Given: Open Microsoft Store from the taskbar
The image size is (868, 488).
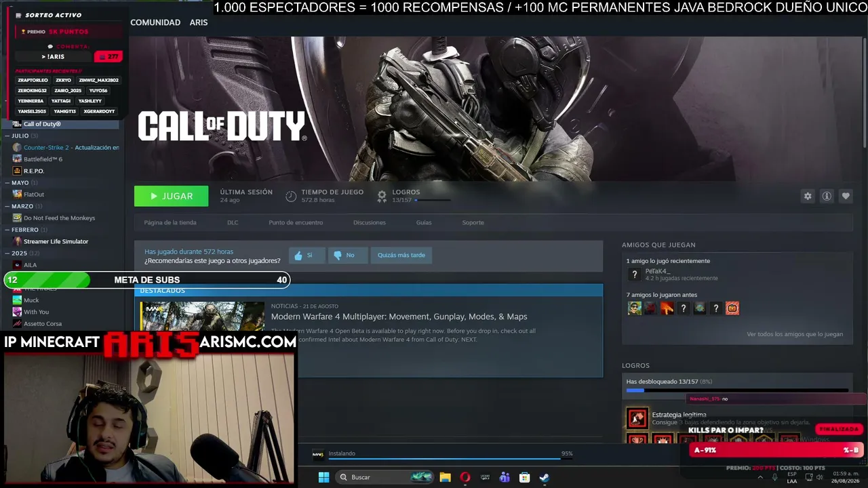Looking at the screenshot, I should tap(524, 477).
